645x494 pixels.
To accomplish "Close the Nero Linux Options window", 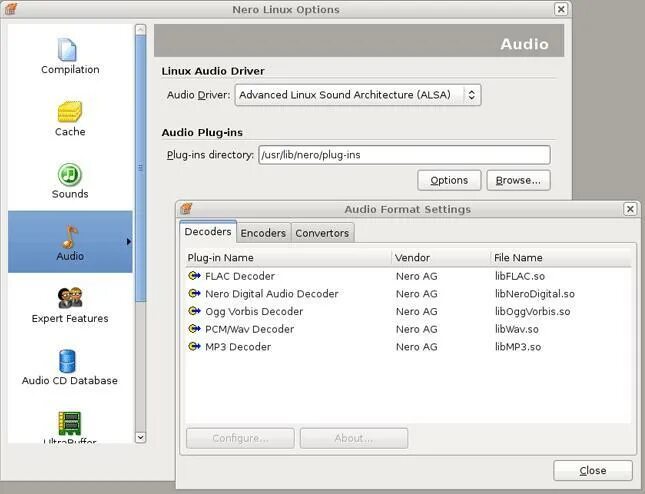I will pos(561,9).
